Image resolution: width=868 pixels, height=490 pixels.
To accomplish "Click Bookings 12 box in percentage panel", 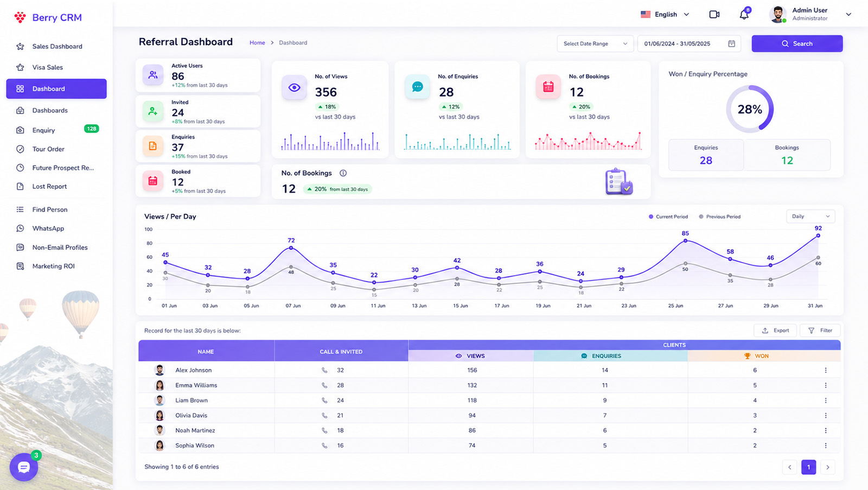I will coord(787,155).
